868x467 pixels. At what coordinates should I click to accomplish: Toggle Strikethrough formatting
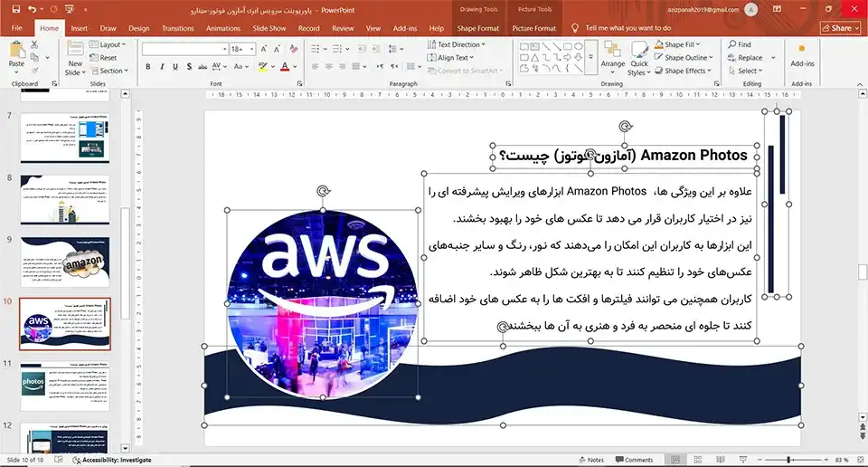point(203,66)
